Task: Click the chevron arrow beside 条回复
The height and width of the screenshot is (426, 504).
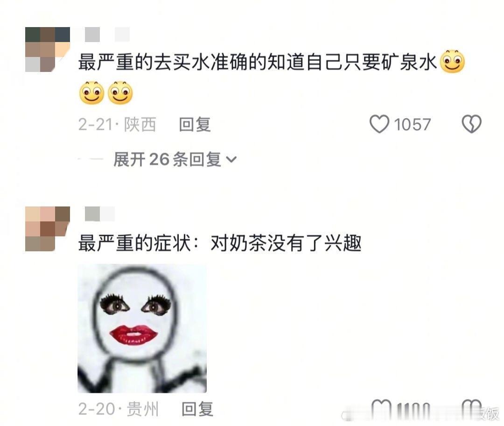Action: [231, 159]
